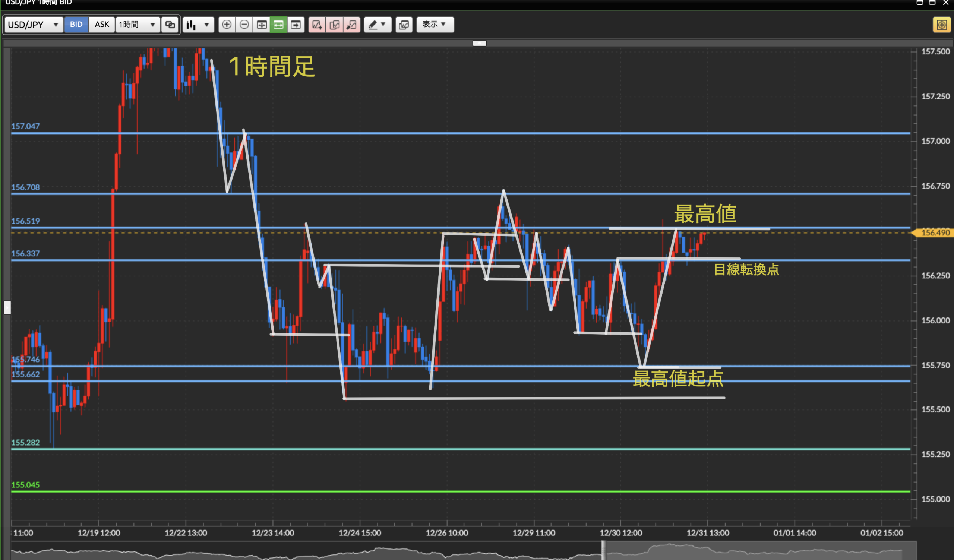This screenshot has width=954, height=560.
Task: Click the fit-all chart display icon
Action: [262, 25]
